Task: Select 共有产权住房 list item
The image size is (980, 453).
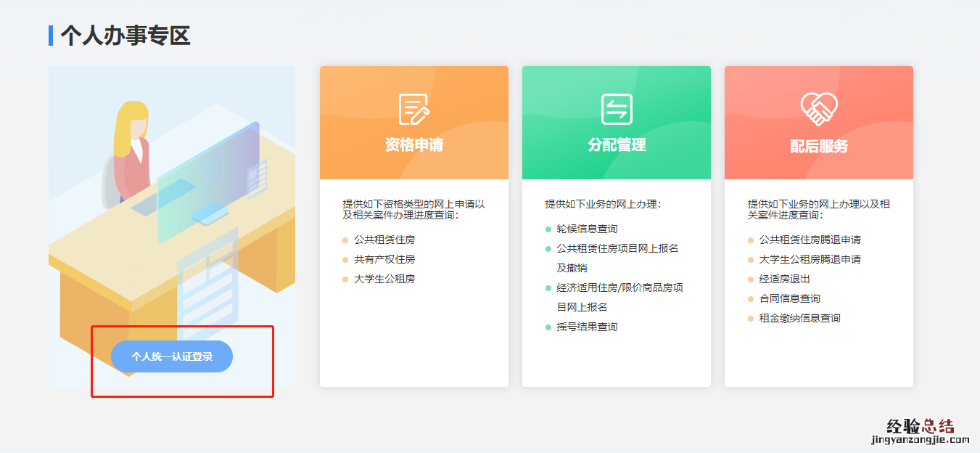Action: point(384,259)
